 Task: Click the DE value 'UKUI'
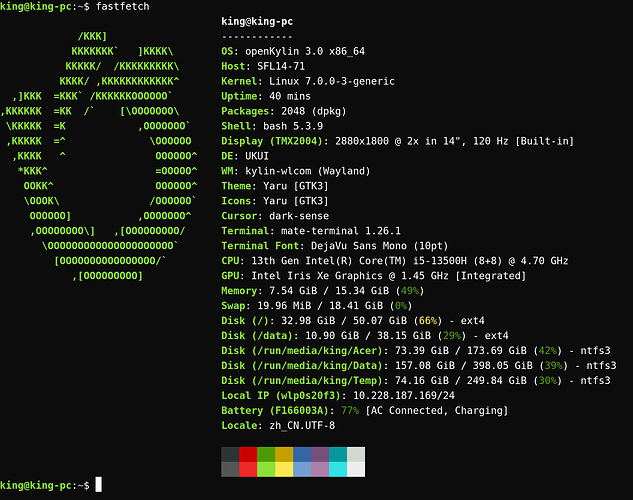coord(257,156)
